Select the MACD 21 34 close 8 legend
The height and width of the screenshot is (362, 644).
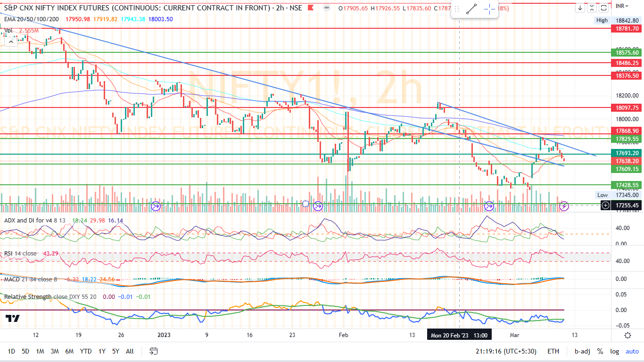[x=31, y=280]
